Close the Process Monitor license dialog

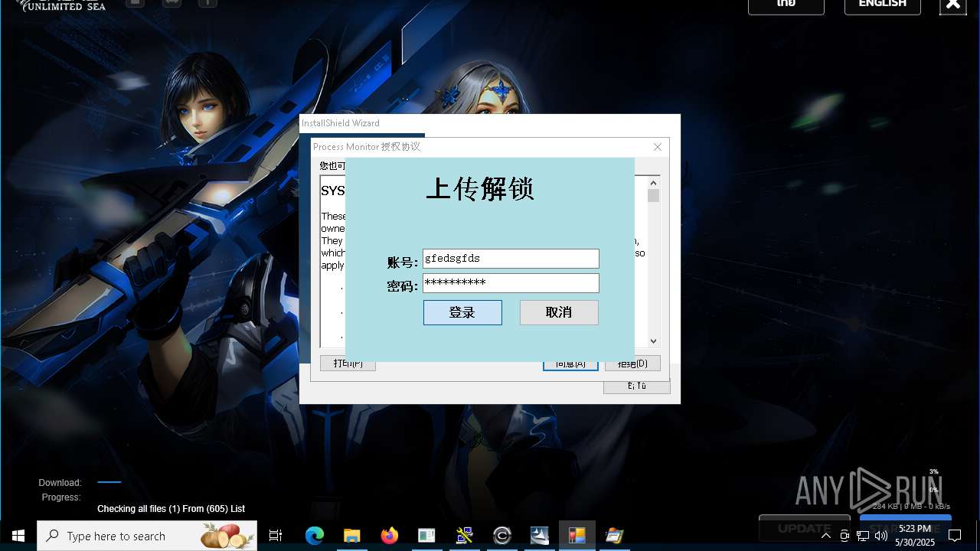click(657, 147)
